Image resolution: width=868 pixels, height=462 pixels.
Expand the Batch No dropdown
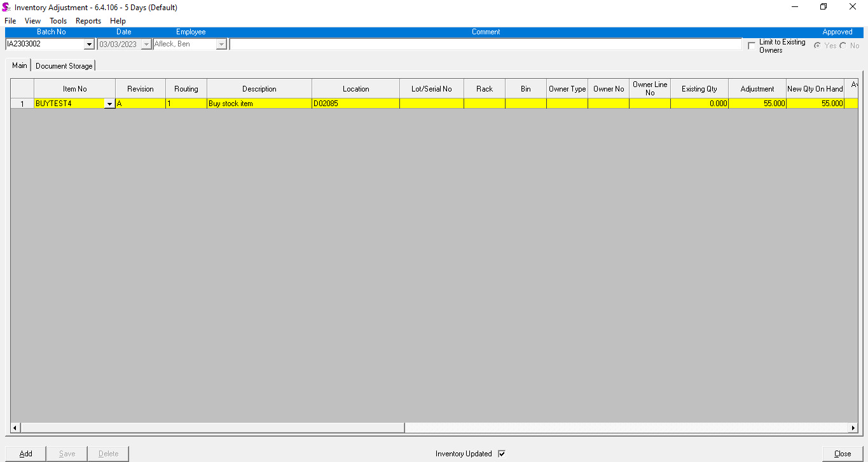89,44
